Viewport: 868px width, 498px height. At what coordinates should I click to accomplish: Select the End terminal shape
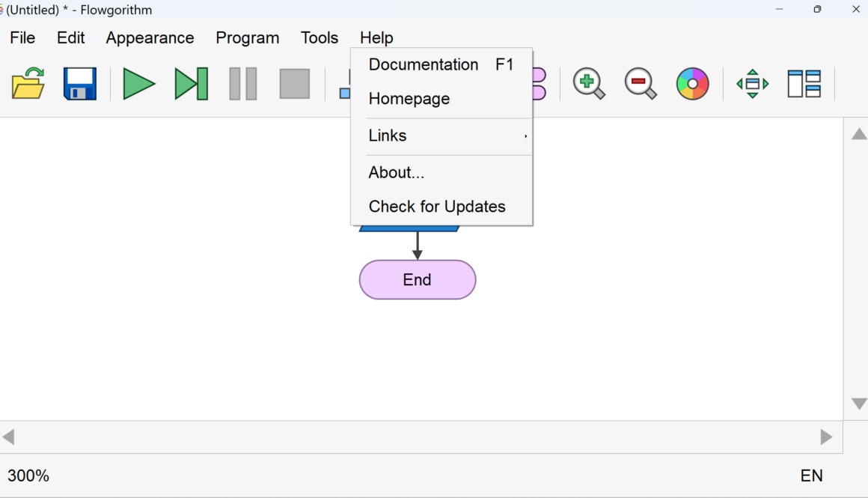[418, 280]
